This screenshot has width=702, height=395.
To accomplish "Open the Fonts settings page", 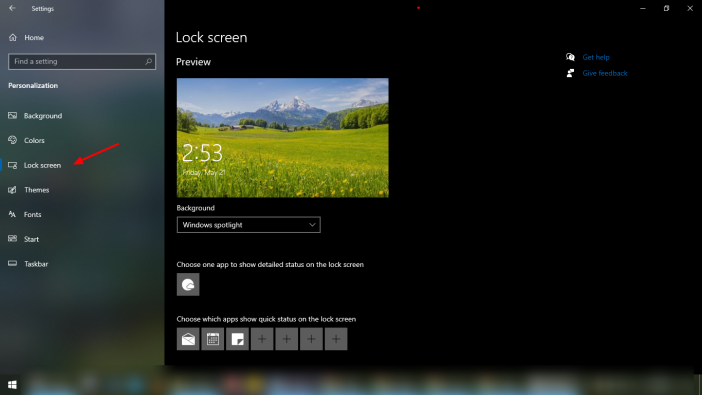I will (x=32, y=215).
